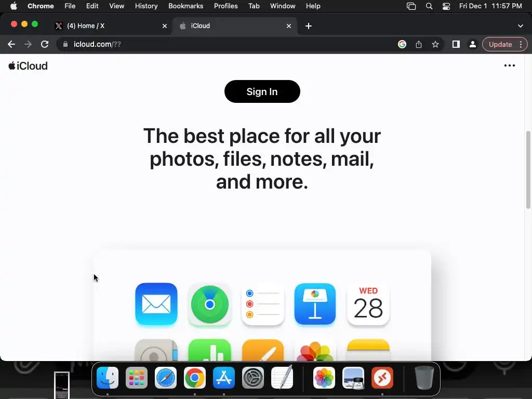The image size is (532, 399).
Task: Open the File menu
Action: point(70,6)
